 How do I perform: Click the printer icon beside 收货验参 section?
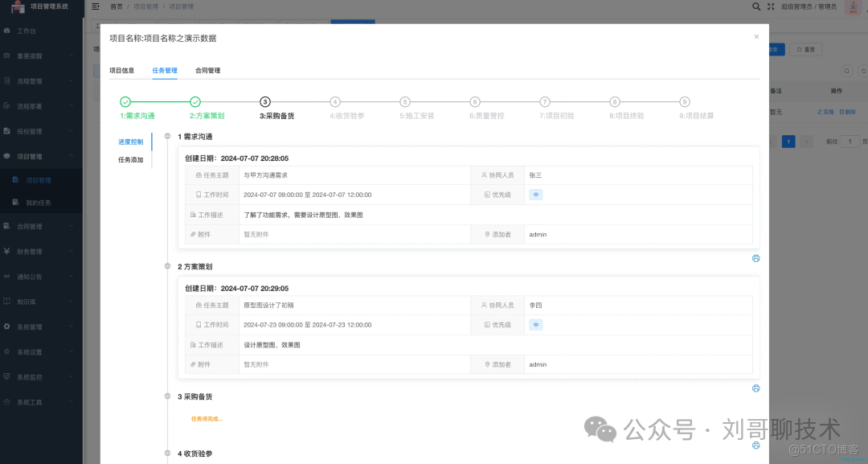[x=755, y=444]
